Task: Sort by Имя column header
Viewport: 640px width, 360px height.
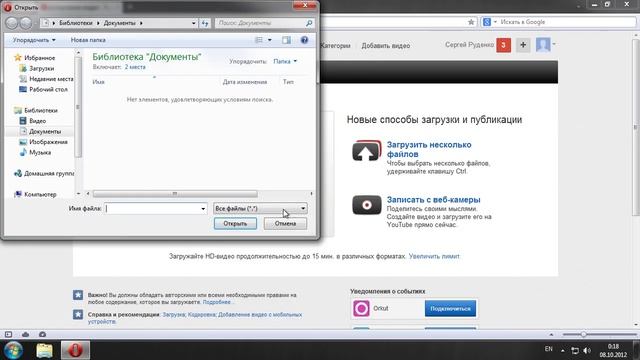Action: coord(98,82)
